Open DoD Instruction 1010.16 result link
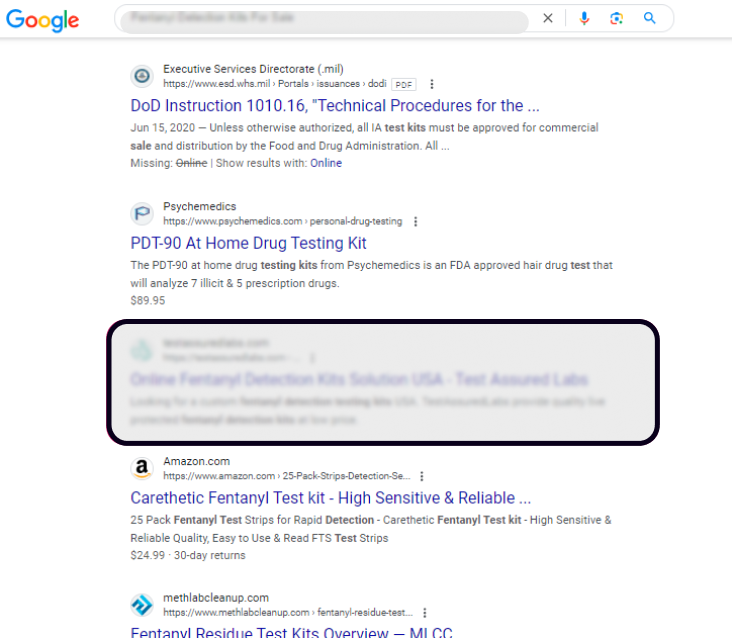 pyautogui.click(x=335, y=106)
